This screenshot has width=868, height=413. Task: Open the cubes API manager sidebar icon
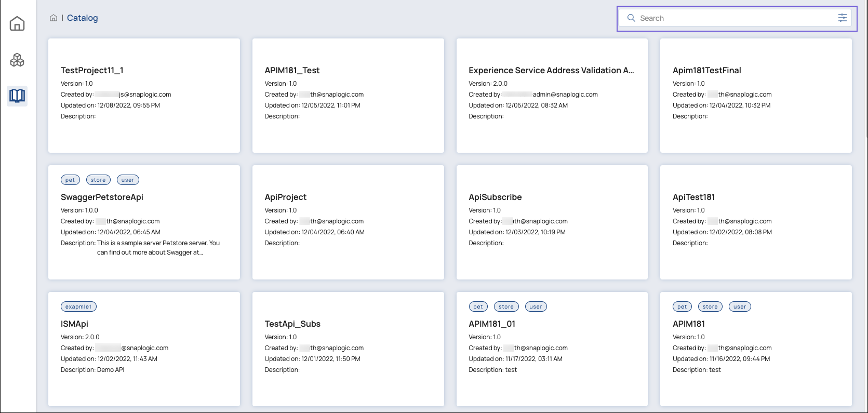pos(17,60)
